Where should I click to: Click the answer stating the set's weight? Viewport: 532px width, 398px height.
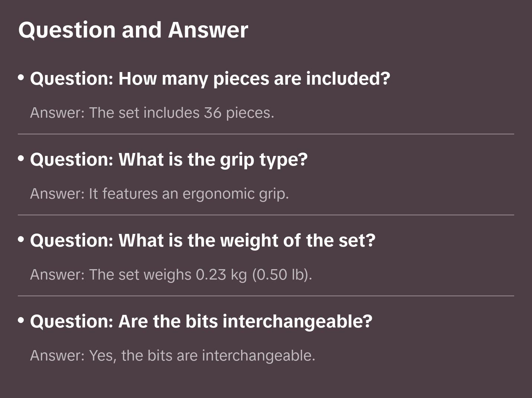point(171,275)
